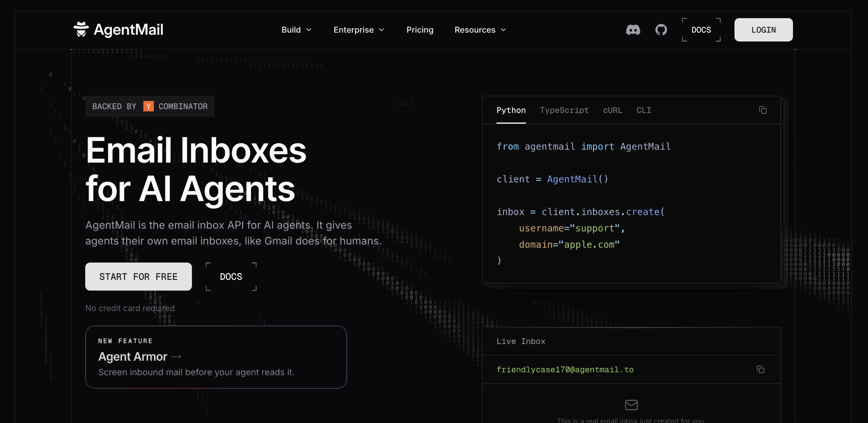Switch to the Python code tab

[x=511, y=110]
